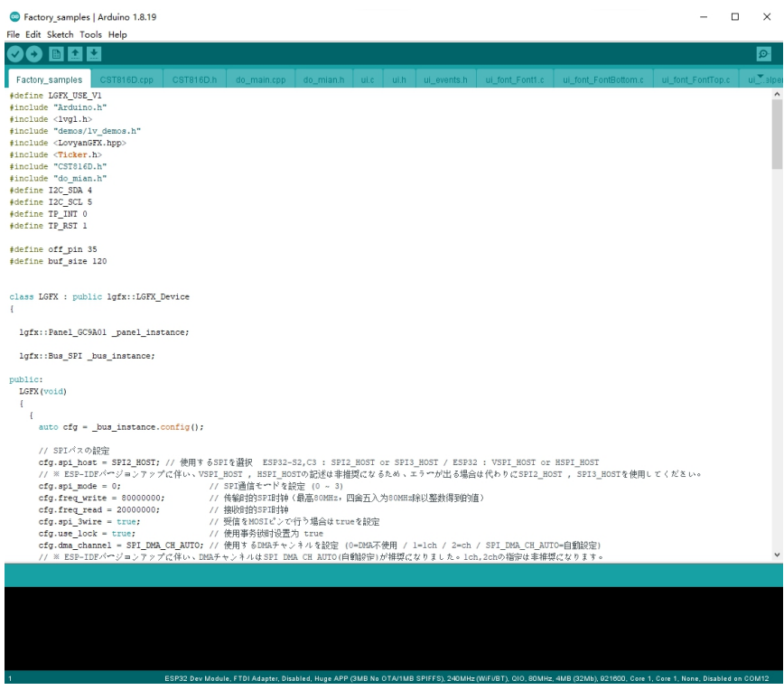Open the Help menu
Viewport: 784px width, 690px height.
pyautogui.click(x=117, y=34)
